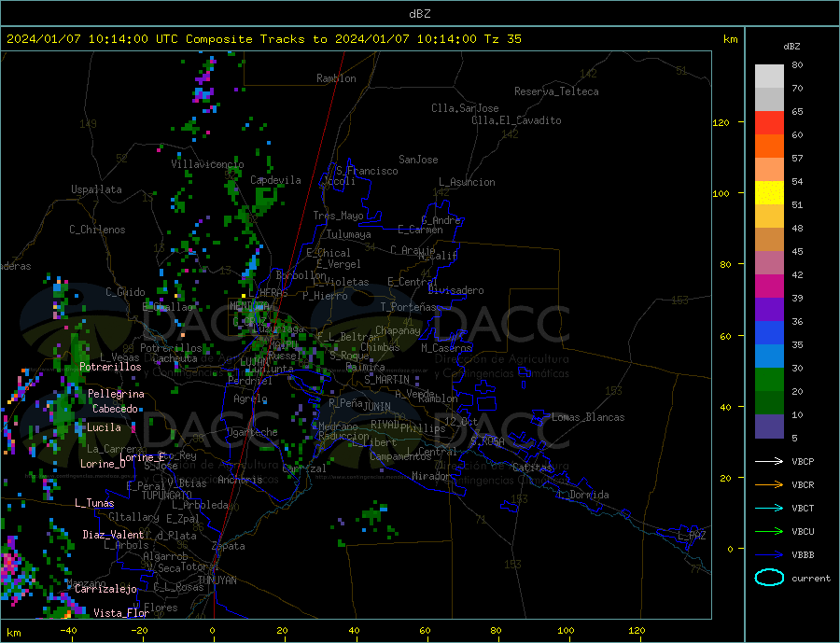Image resolution: width=840 pixels, height=643 pixels.
Task: Click the 'Clla.El_Cavadito' map label
Action: click(x=516, y=120)
